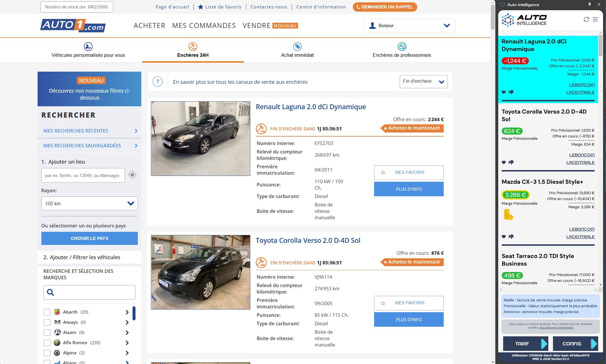Open the ACHETER menu

coord(149,26)
